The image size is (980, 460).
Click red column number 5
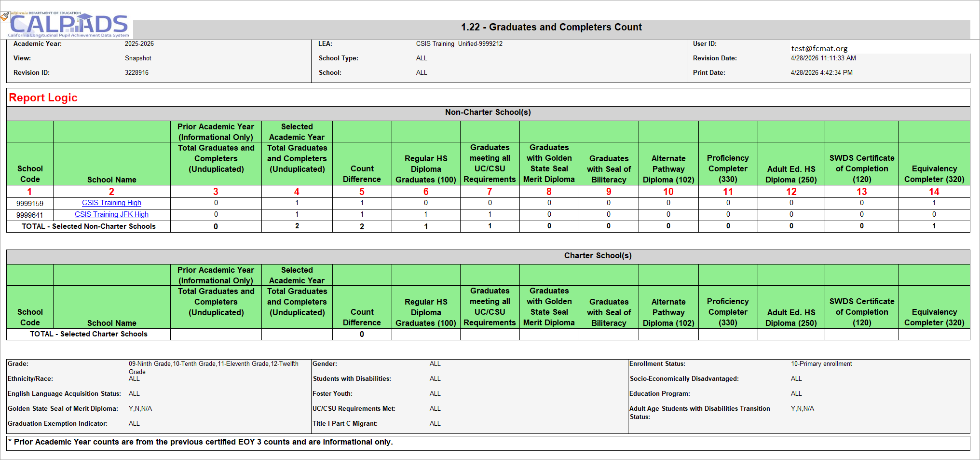pos(362,192)
